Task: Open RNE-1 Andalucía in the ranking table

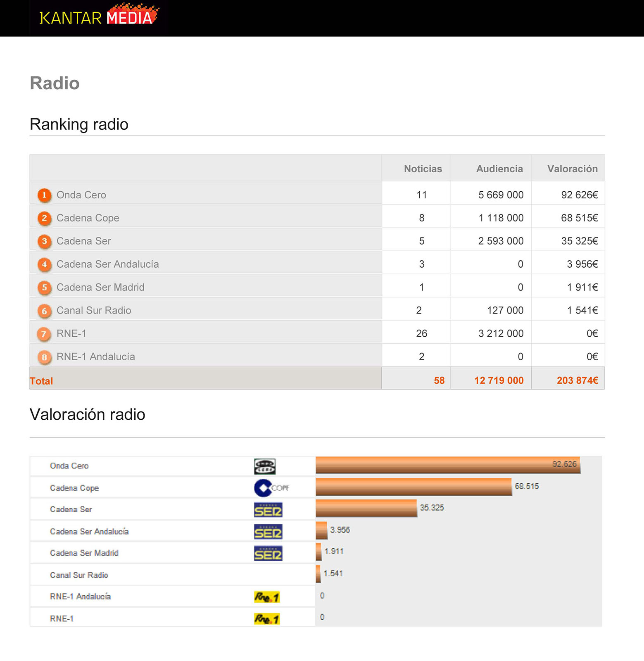Action: [95, 357]
